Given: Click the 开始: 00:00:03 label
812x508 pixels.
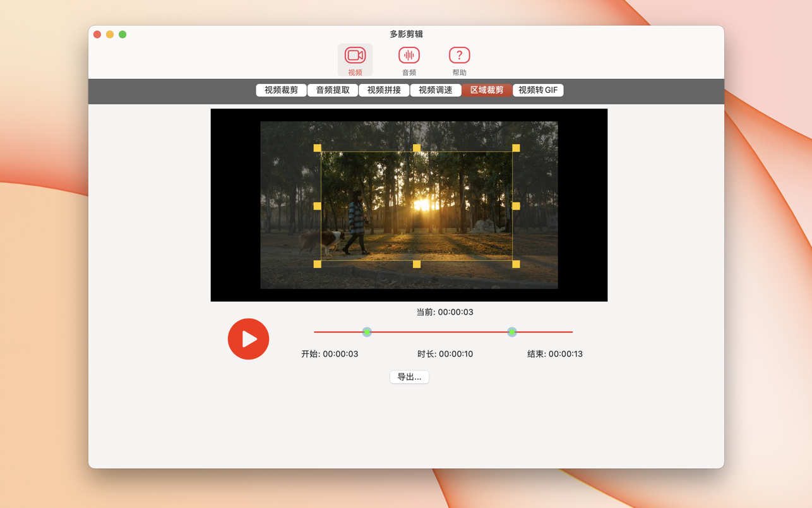Looking at the screenshot, I should point(330,354).
